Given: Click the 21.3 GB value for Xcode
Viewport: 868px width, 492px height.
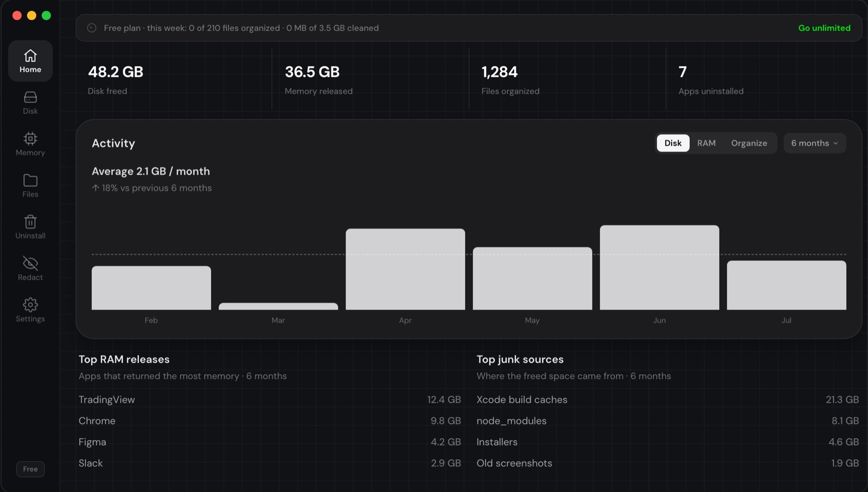Looking at the screenshot, I should pos(843,400).
